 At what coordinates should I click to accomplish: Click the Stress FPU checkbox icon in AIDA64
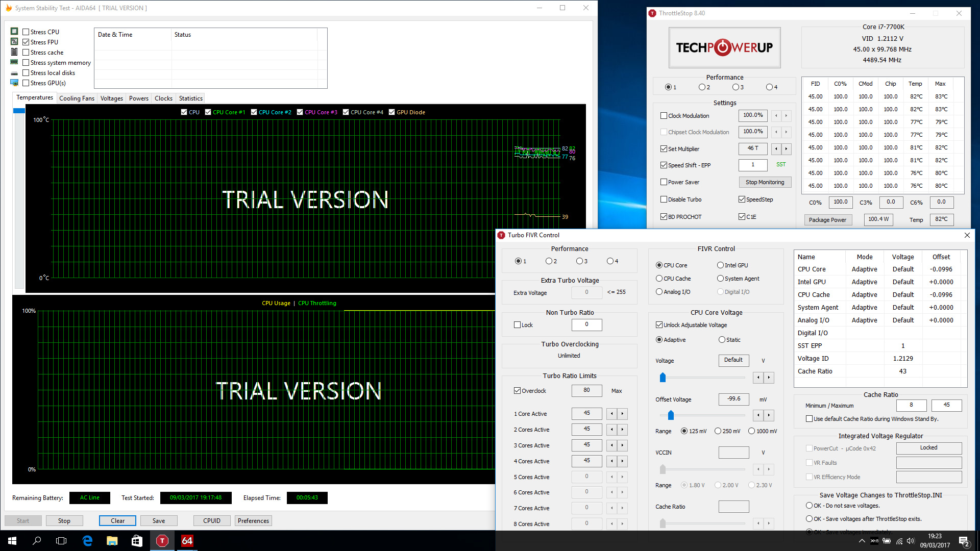coord(26,42)
